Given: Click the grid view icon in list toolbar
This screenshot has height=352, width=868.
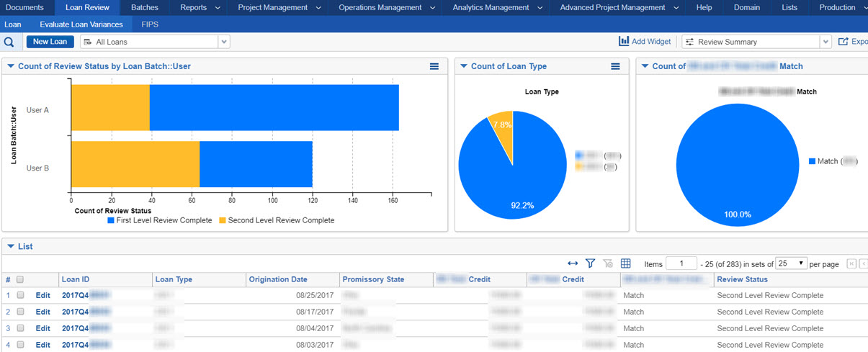Looking at the screenshot, I should (x=625, y=264).
